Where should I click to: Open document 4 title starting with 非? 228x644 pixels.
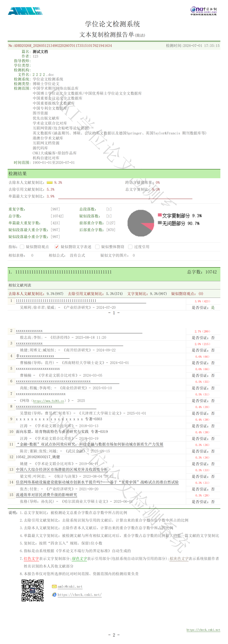35,356
